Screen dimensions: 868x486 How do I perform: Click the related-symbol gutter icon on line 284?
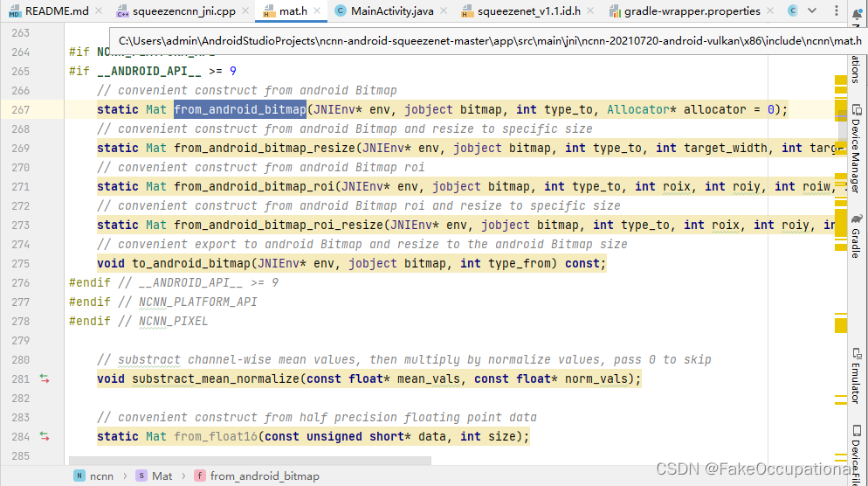click(x=45, y=436)
